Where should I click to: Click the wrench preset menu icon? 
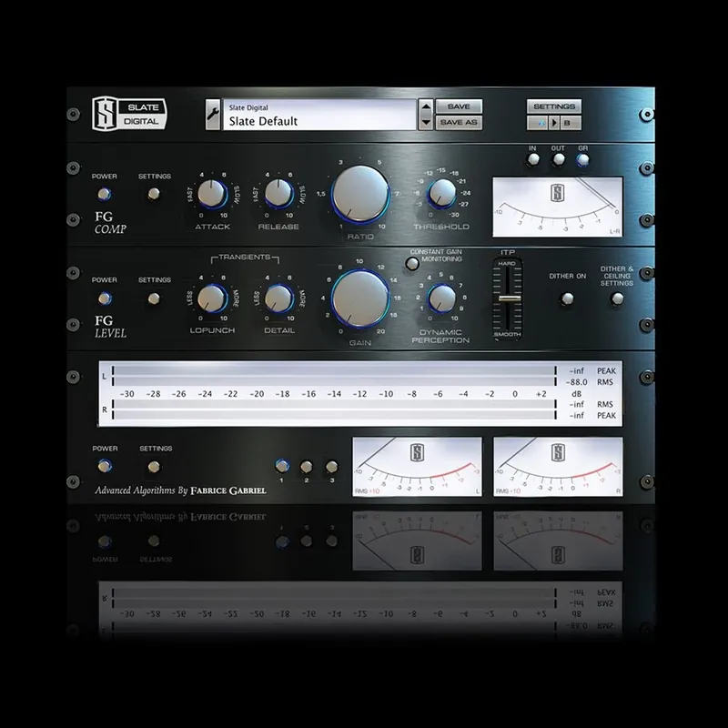(x=213, y=115)
